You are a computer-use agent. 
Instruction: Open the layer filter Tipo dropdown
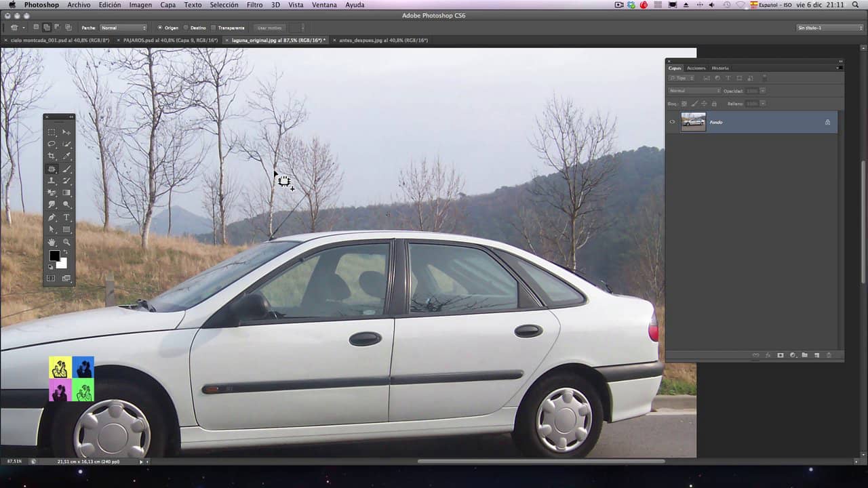682,78
